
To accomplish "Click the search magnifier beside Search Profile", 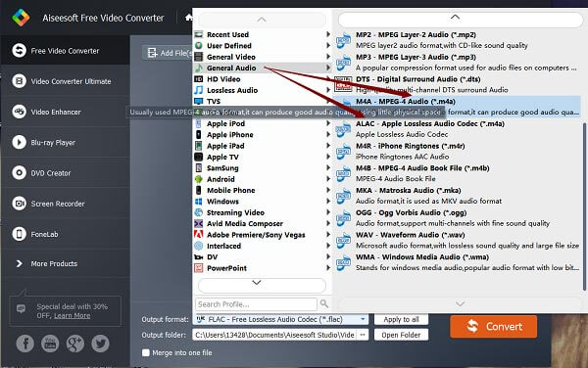I will pyautogui.click(x=324, y=304).
